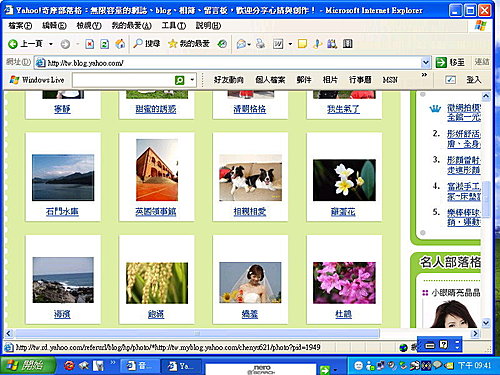Click the lake and mountains thumbnail

point(63,178)
